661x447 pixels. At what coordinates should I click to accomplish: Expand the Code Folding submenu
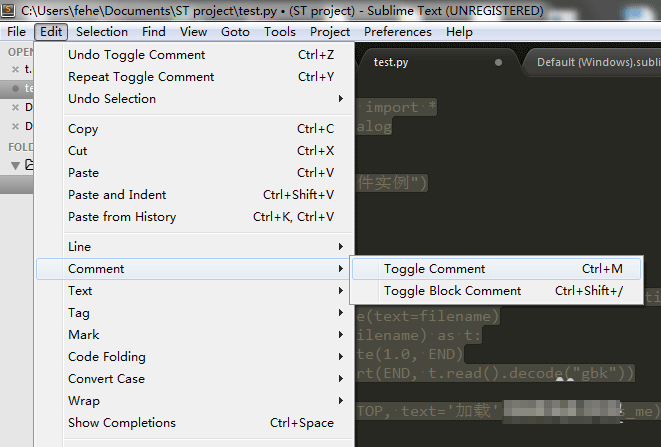[x=194, y=356]
